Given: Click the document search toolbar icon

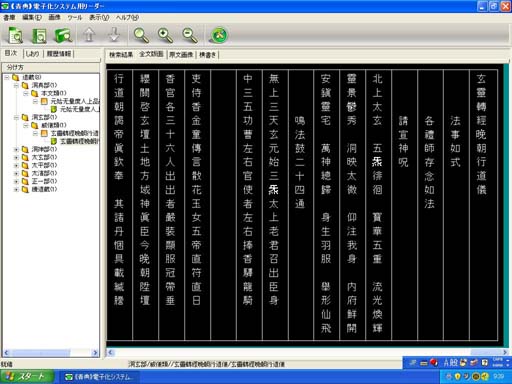Looking at the screenshot, I should (x=15, y=35).
